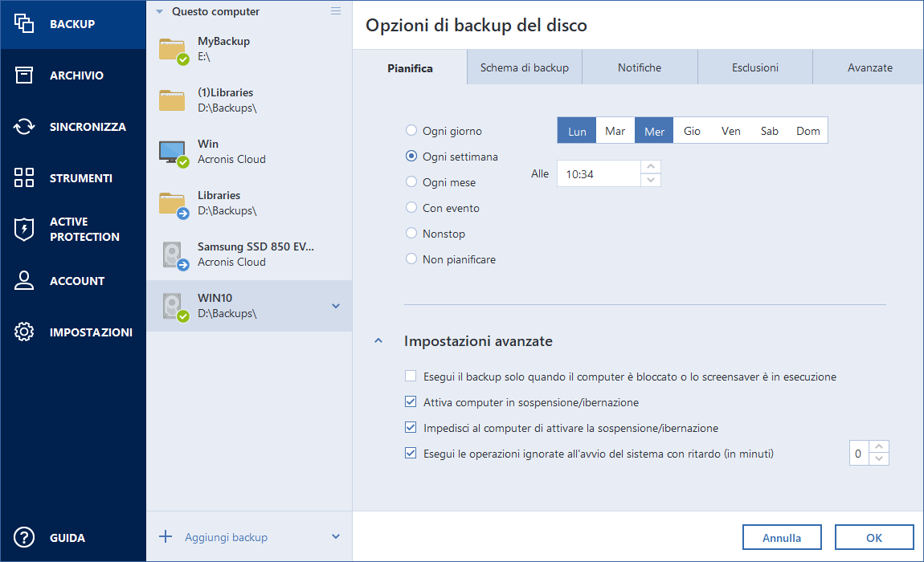The height and width of the screenshot is (562, 924).
Task: Expand the WIN10 backup chevron
Action: (336, 306)
